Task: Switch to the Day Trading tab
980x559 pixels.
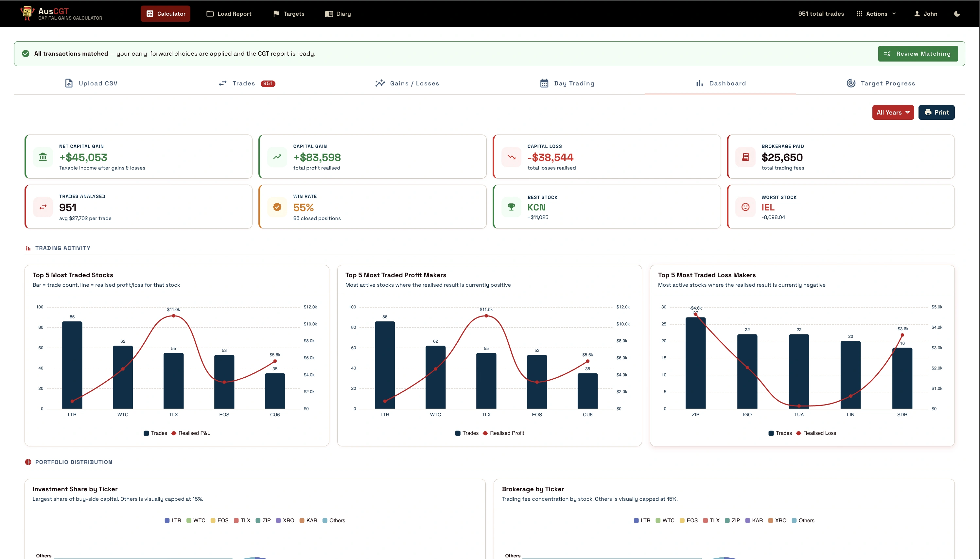Action: (x=567, y=83)
